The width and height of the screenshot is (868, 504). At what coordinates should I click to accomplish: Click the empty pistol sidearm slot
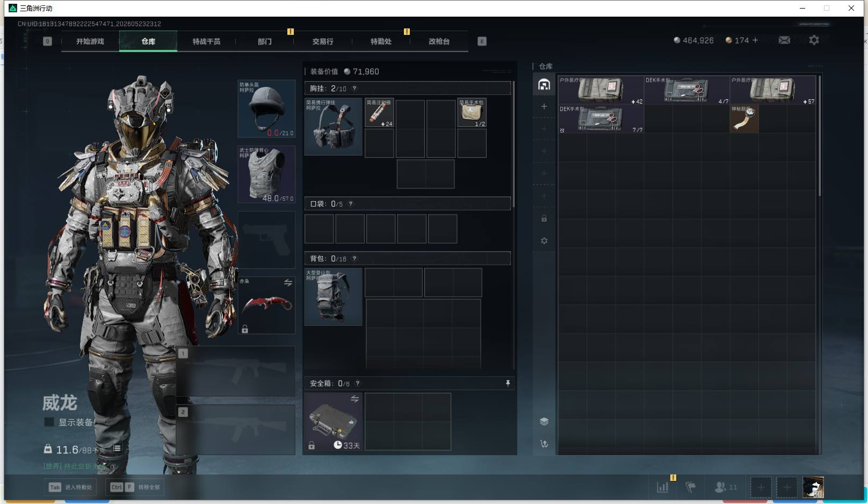pos(266,239)
